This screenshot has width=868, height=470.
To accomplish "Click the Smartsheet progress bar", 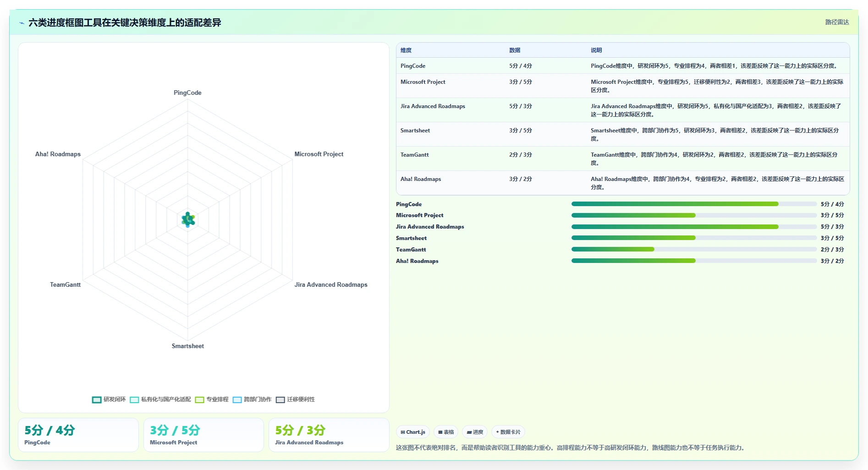I will point(694,238).
